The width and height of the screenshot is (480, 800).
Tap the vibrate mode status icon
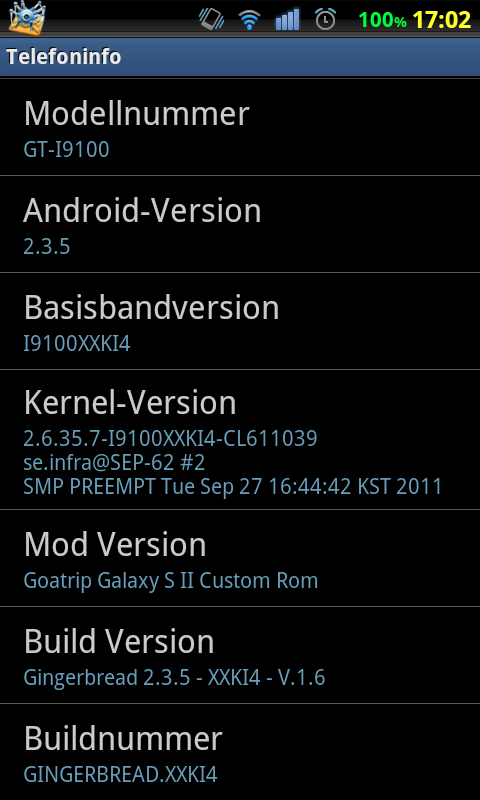tap(211, 19)
